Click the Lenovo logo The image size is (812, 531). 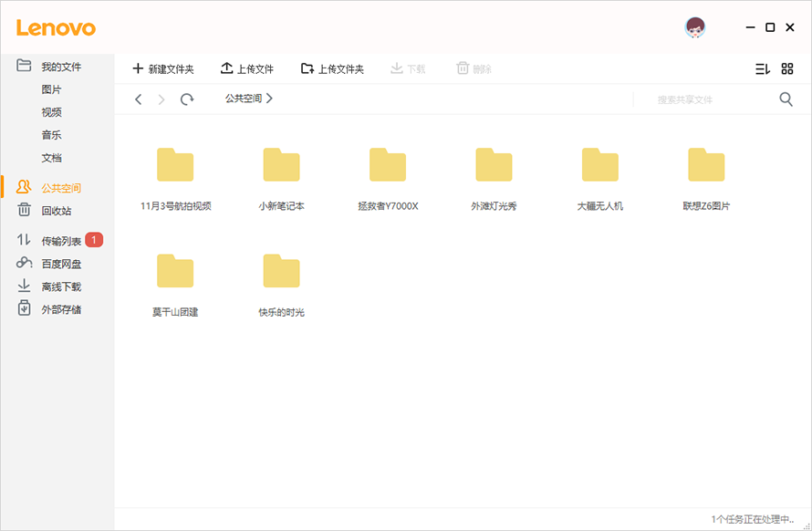(x=56, y=28)
